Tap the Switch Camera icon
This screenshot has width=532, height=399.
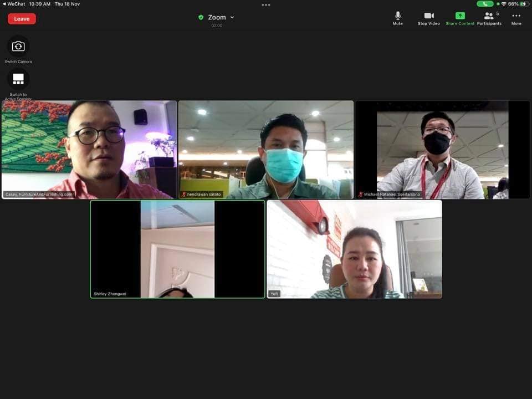pyautogui.click(x=18, y=47)
